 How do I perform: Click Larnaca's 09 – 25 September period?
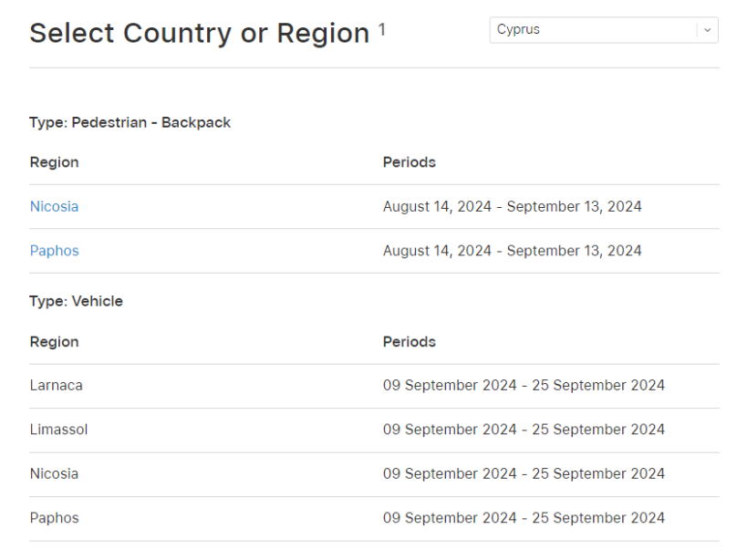click(524, 385)
